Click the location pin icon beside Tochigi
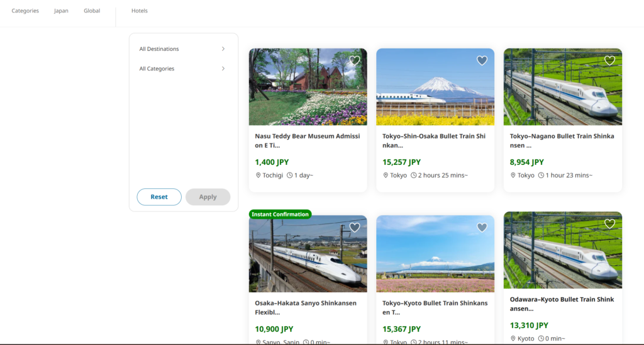 [258, 175]
